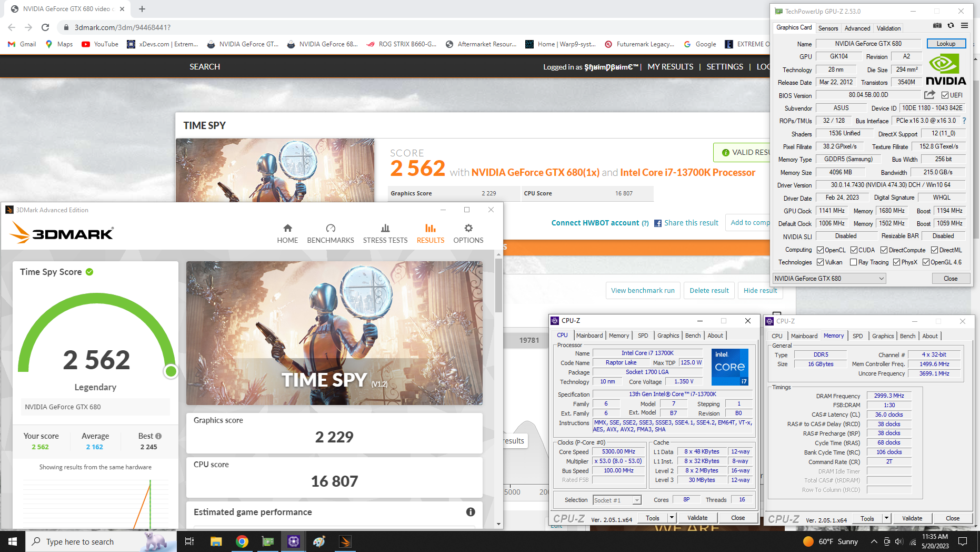Toggle the UEFI checkbox in GPU-Z
This screenshot has width=980, height=552.
(x=945, y=95)
